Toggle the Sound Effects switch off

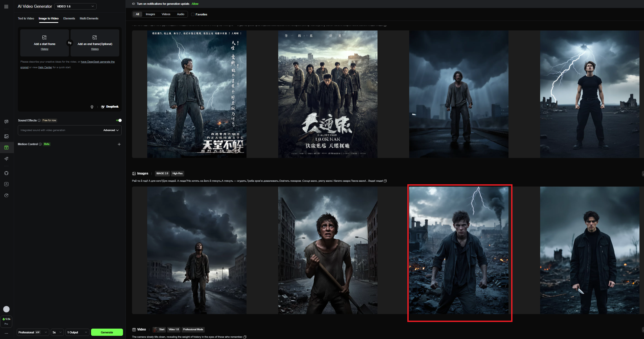tap(119, 120)
